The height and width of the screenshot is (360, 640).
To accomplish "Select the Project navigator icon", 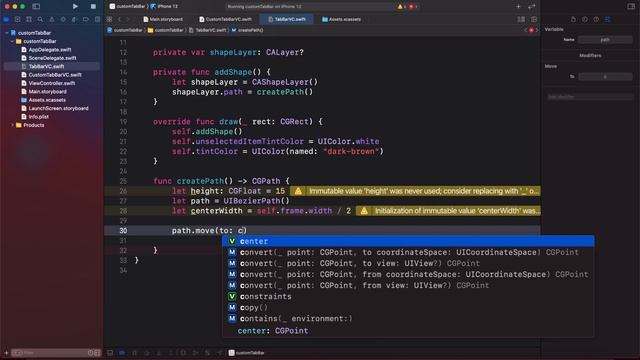I will click(x=6, y=19).
